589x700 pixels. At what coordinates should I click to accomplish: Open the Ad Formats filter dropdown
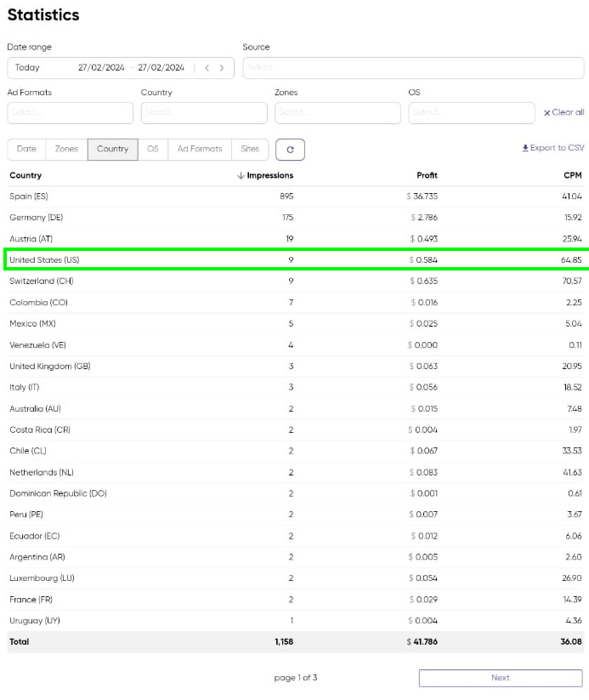[71, 113]
